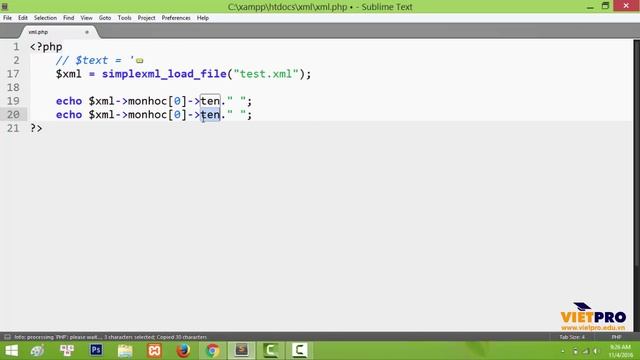Screen dimensions: 640x360
Task: Open the Tab Size setting in status bar
Action: pos(572,337)
